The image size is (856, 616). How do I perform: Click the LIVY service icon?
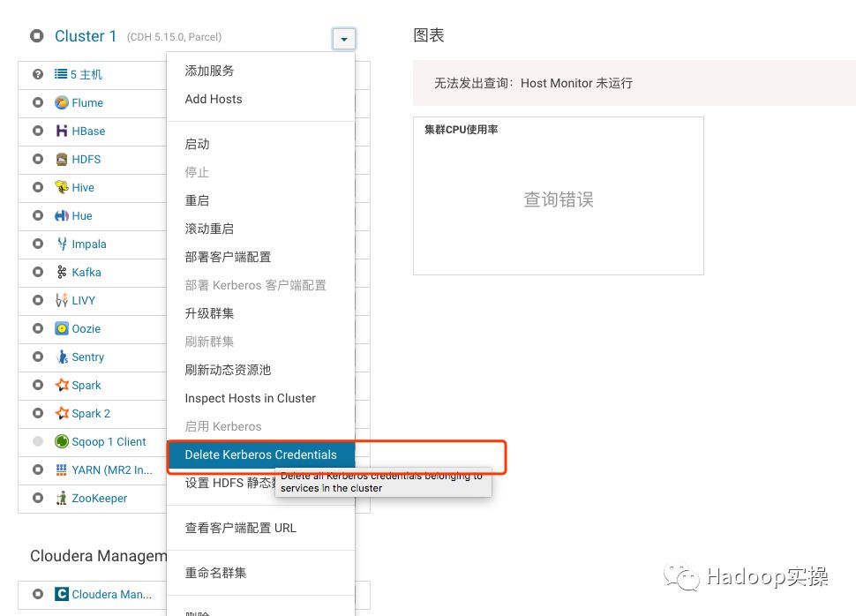click(x=62, y=300)
